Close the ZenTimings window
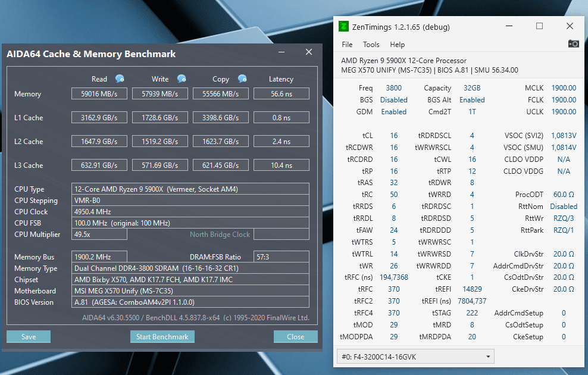This screenshot has height=375, width=588. [570, 26]
